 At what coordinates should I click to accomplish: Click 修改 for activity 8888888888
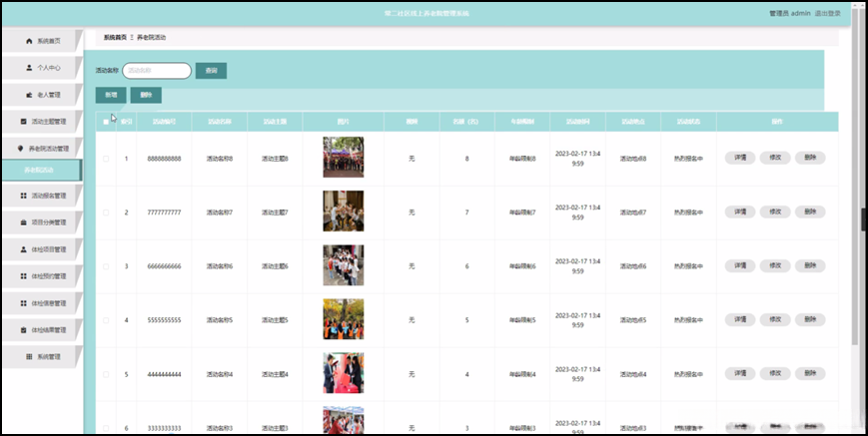click(775, 158)
